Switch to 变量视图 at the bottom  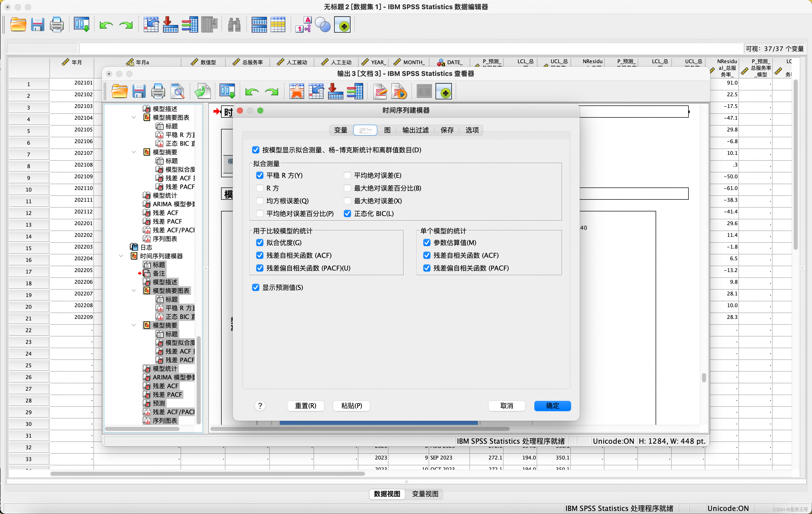425,494
